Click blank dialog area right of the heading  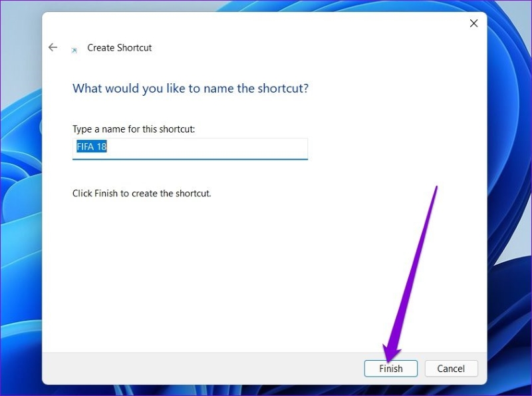click(x=399, y=88)
